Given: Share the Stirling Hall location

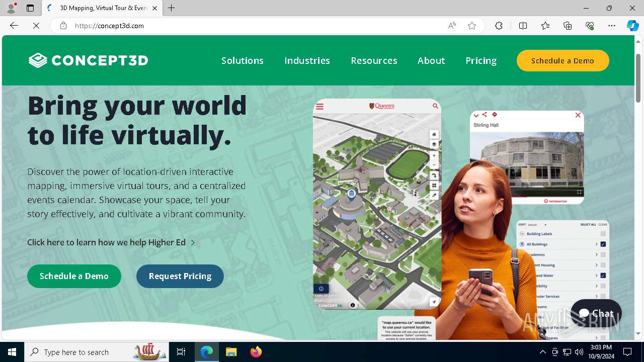Looking at the screenshot, I should click(x=485, y=115).
